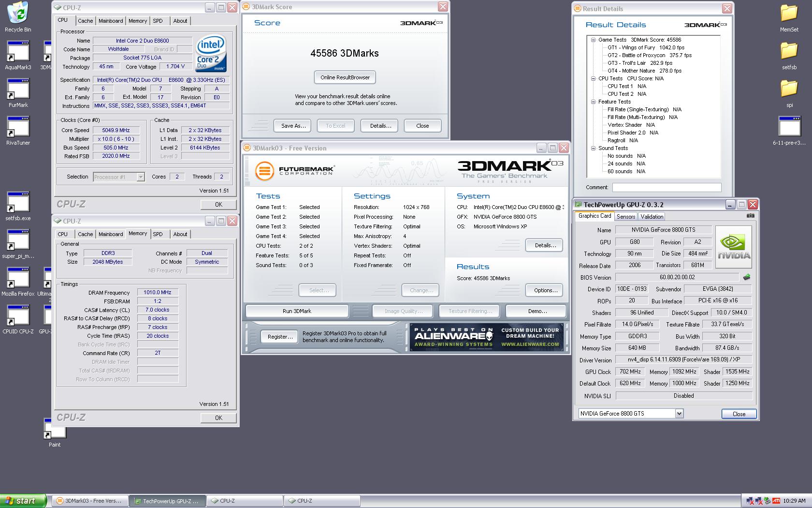Switch to Mainboard tab in top CPU-Z
The image size is (812, 508).
point(111,21)
